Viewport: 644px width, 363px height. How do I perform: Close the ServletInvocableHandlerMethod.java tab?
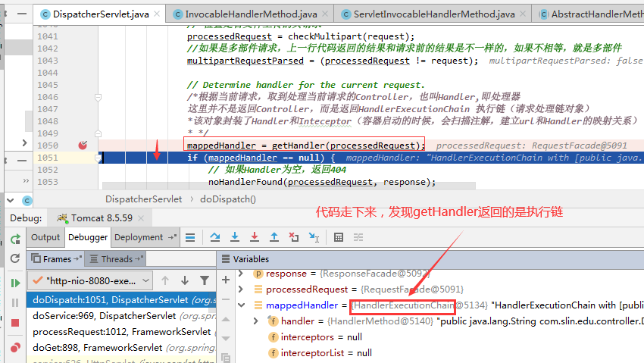[523, 14]
